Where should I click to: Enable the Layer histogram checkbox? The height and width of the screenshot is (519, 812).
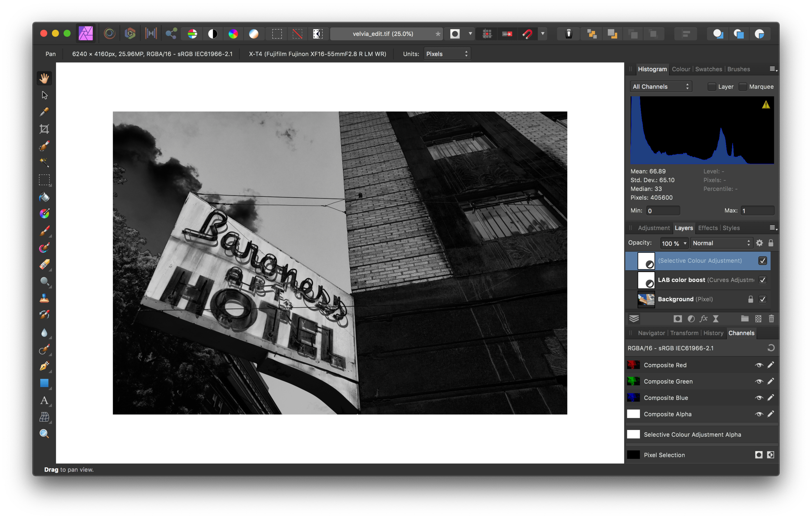point(712,87)
